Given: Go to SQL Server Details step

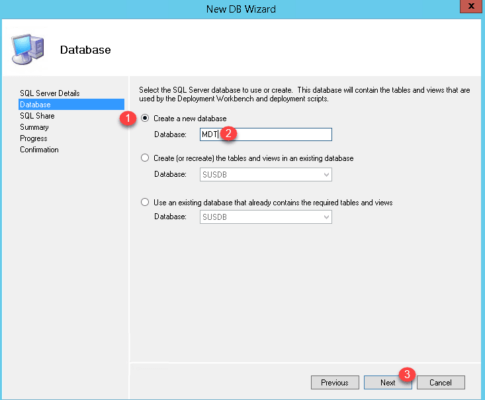Looking at the screenshot, I should click(50, 93).
